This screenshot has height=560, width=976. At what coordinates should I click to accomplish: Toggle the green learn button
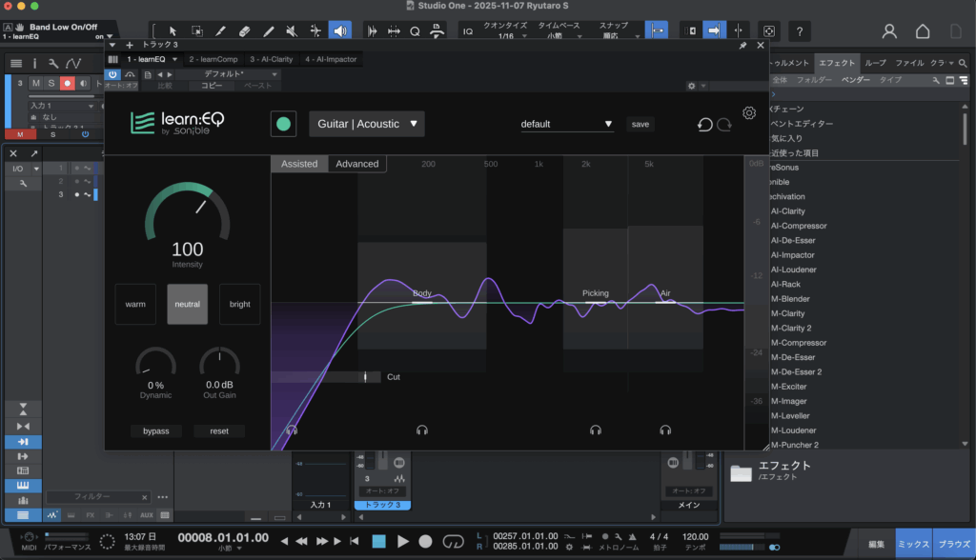(x=283, y=124)
